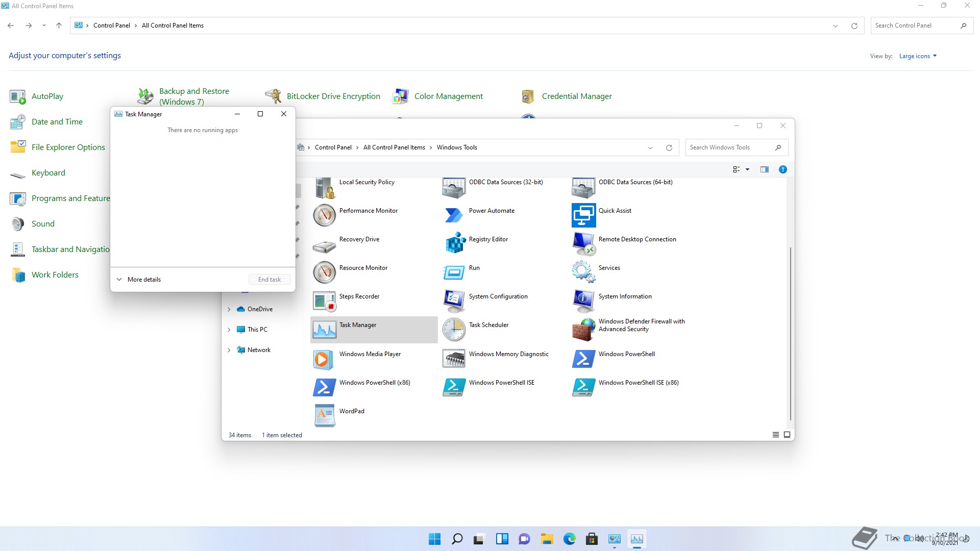Open the Quick Assist icon

click(583, 215)
